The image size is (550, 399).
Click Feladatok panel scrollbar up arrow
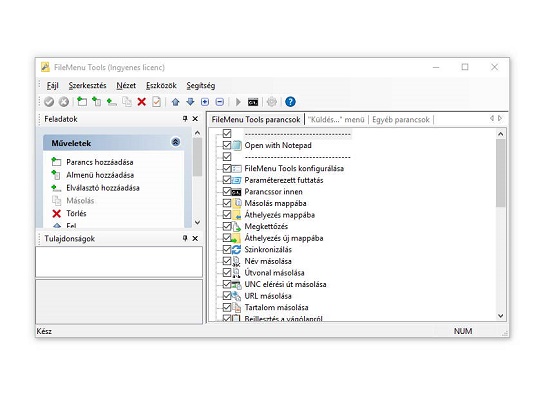[x=197, y=133]
